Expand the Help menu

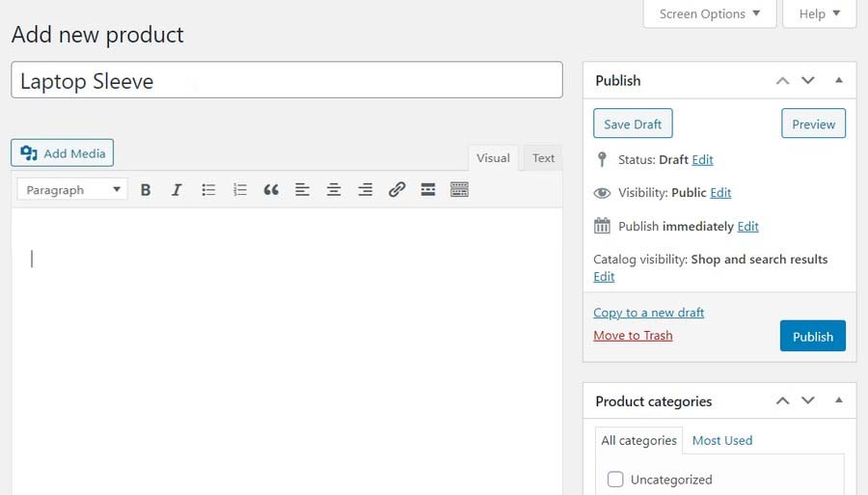point(819,14)
